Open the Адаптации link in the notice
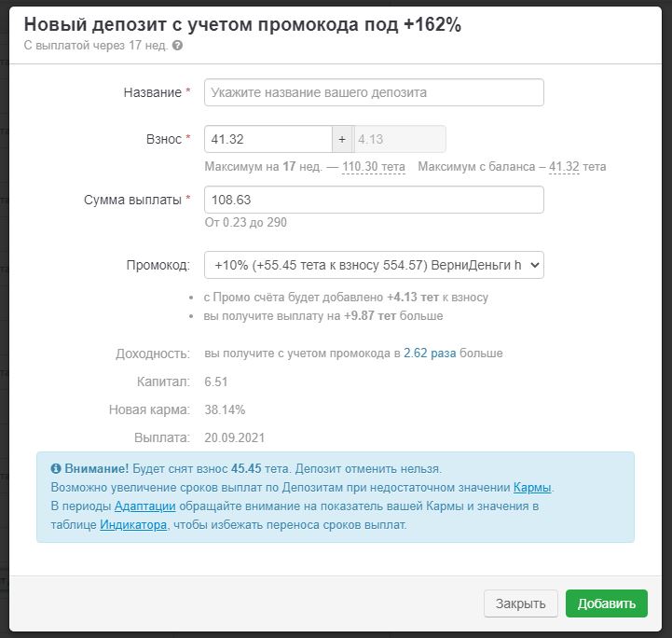This screenshot has width=672, height=638. 144,506
